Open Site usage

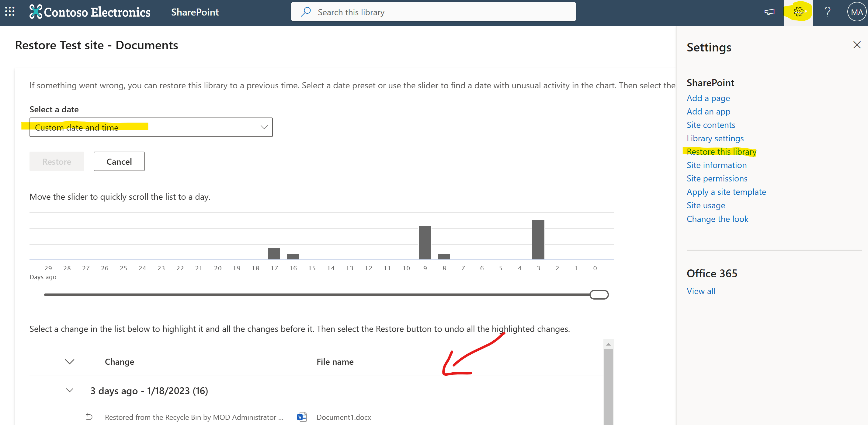(x=706, y=205)
